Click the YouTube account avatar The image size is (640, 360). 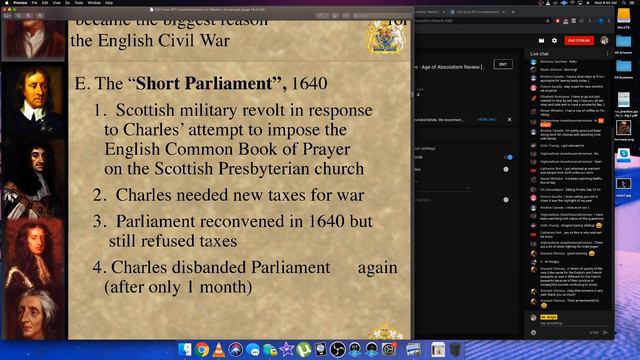tap(604, 40)
